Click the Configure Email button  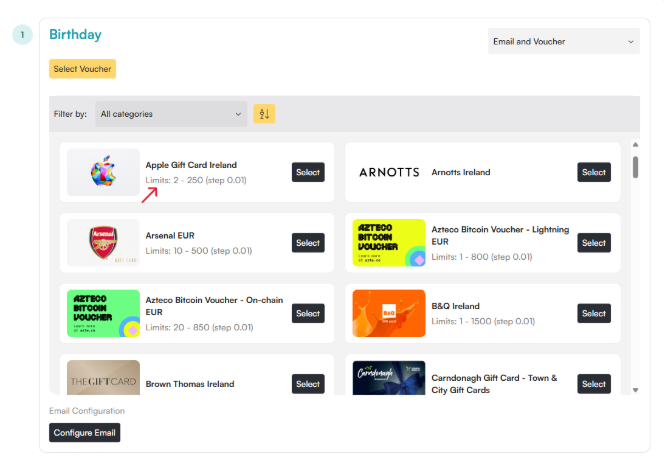(x=84, y=433)
